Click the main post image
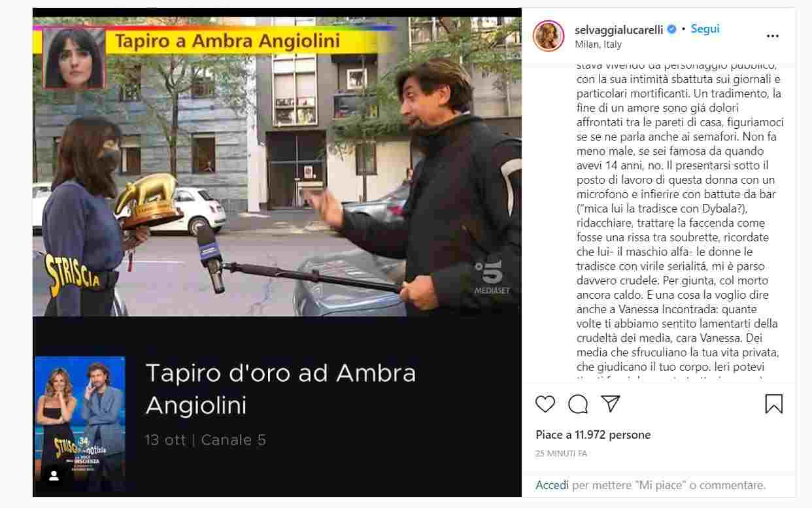 pyautogui.click(x=277, y=252)
